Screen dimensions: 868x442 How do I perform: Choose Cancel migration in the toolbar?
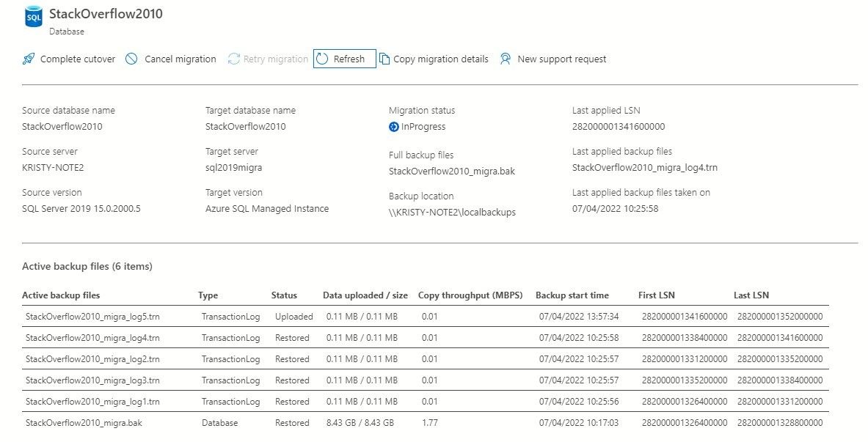click(x=170, y=59)
